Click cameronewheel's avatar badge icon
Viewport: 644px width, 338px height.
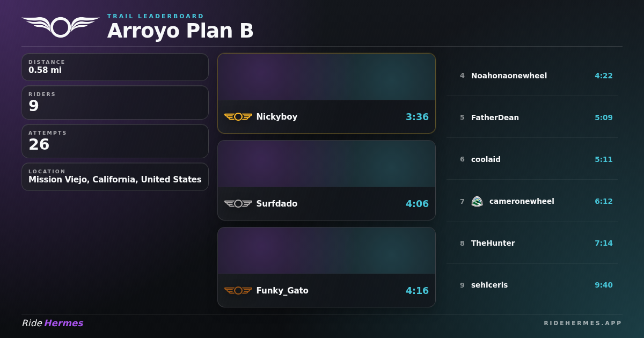point(477,201)
